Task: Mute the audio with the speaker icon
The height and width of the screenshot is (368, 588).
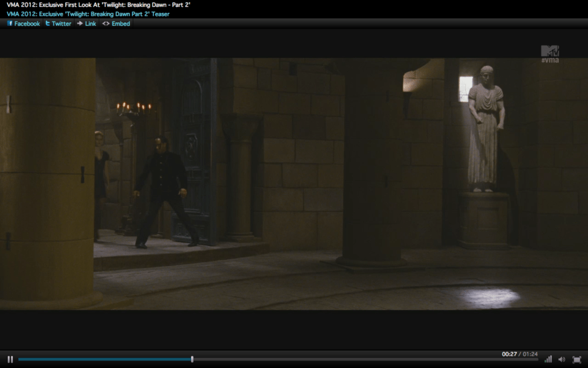Action: coord(562,359)
